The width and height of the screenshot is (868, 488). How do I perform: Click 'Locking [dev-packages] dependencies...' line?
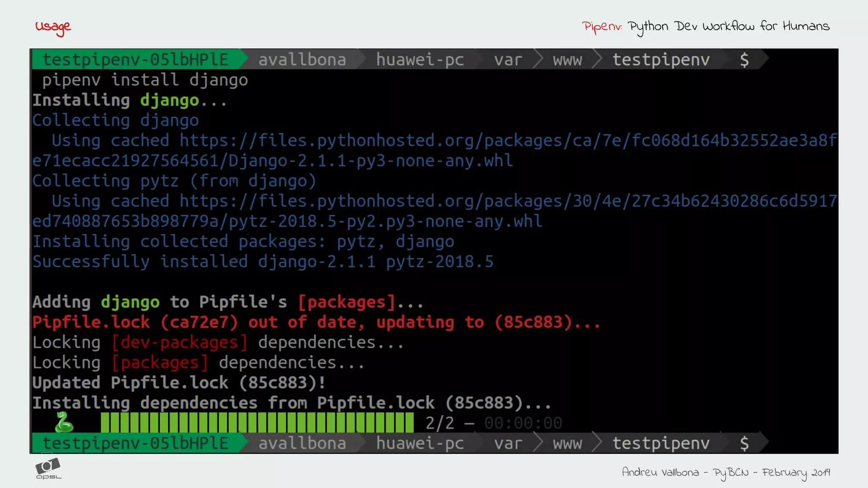[x=218, y=342]
